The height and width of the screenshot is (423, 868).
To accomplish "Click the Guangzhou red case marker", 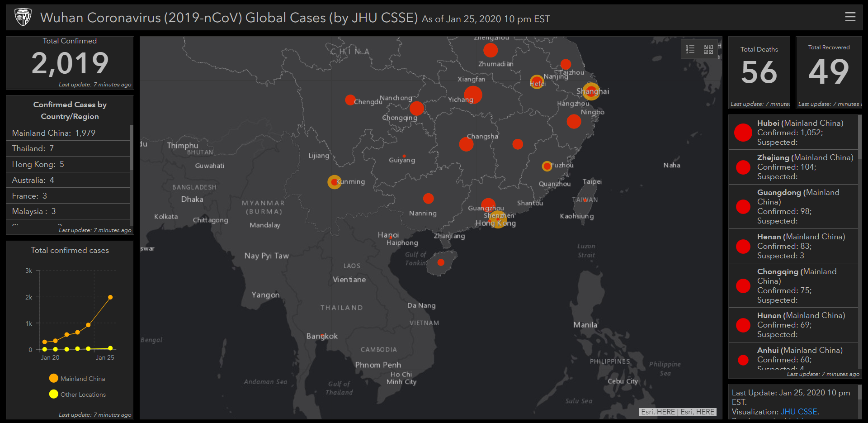I will click(488, 205).
